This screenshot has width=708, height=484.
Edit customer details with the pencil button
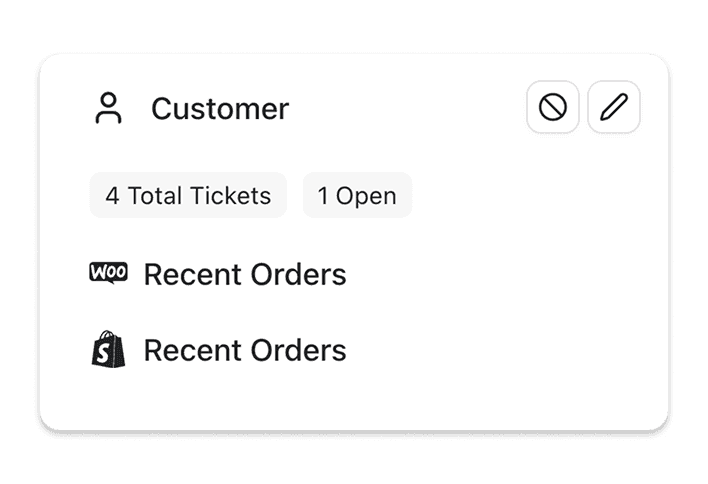614,108
